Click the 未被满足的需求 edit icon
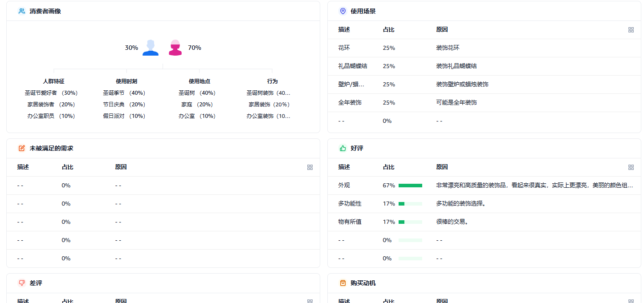The image size is (644, 303). pyautogui.click(x=21, y=148)
